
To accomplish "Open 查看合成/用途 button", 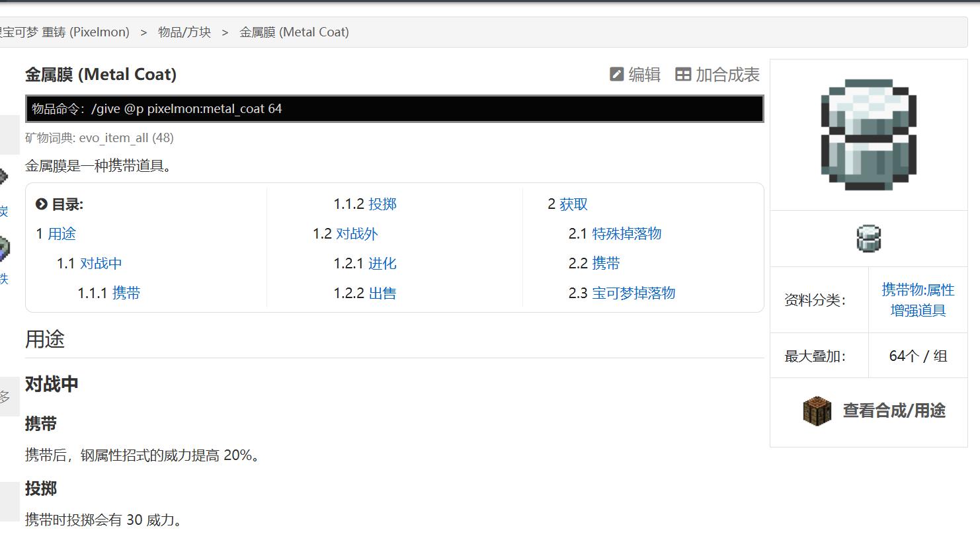I will pyautogui.click(x=874, y=411).
